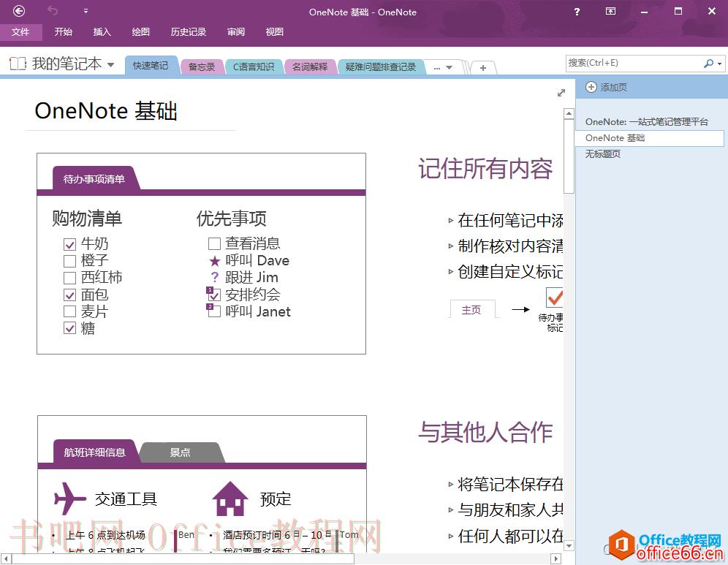Image resolution: width=728 pixels, height=565 pixels.
Task: Open the 插入 ribbon tab
Action: 102,32
